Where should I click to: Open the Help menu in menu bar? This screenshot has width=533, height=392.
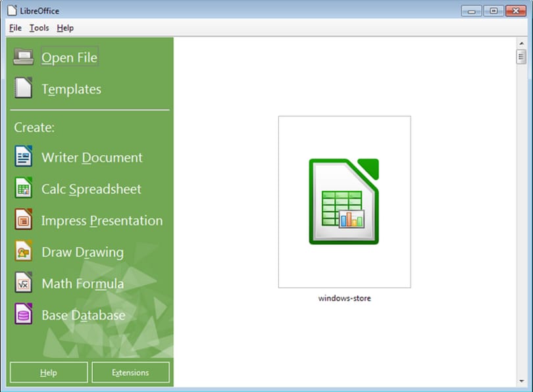pos(65,28)
